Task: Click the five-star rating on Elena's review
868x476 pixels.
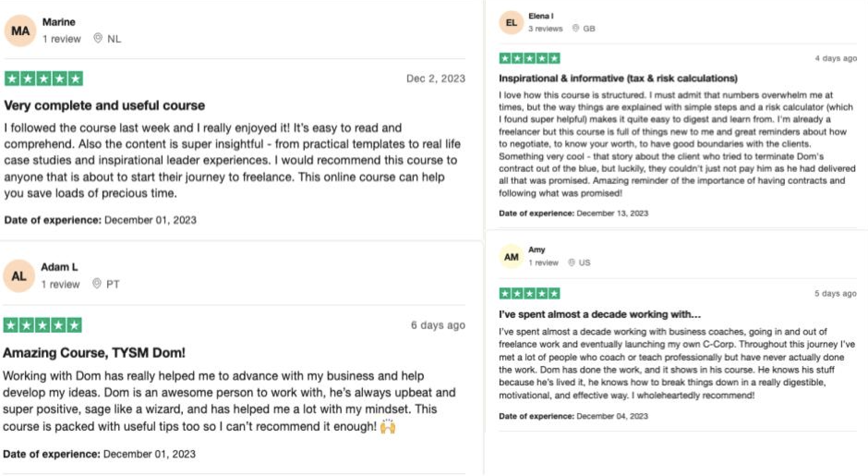Action: point(530,58)
